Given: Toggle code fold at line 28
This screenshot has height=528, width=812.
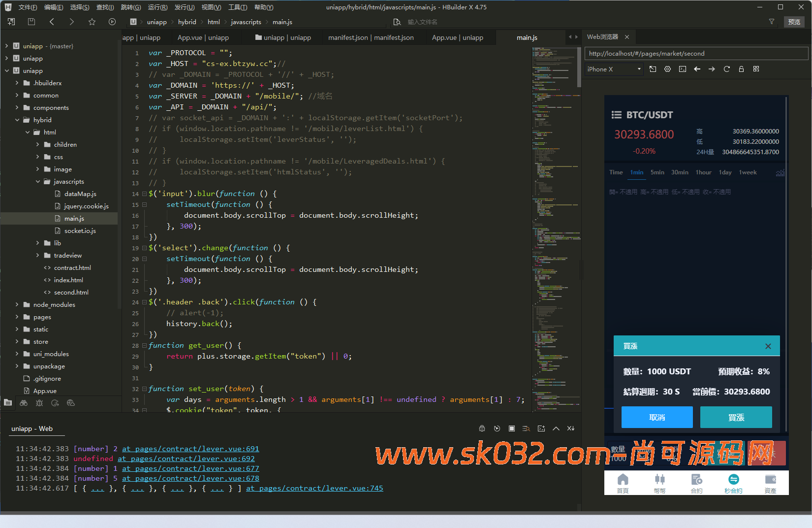Looking at the screenshot, I should tap(144, 346).
